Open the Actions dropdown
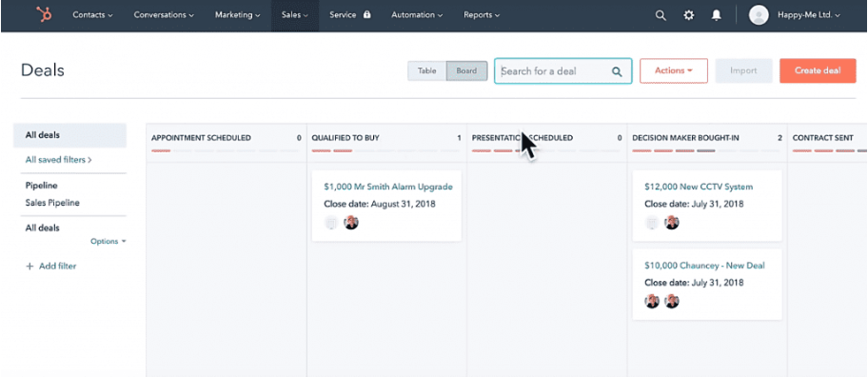 [674, 70]
